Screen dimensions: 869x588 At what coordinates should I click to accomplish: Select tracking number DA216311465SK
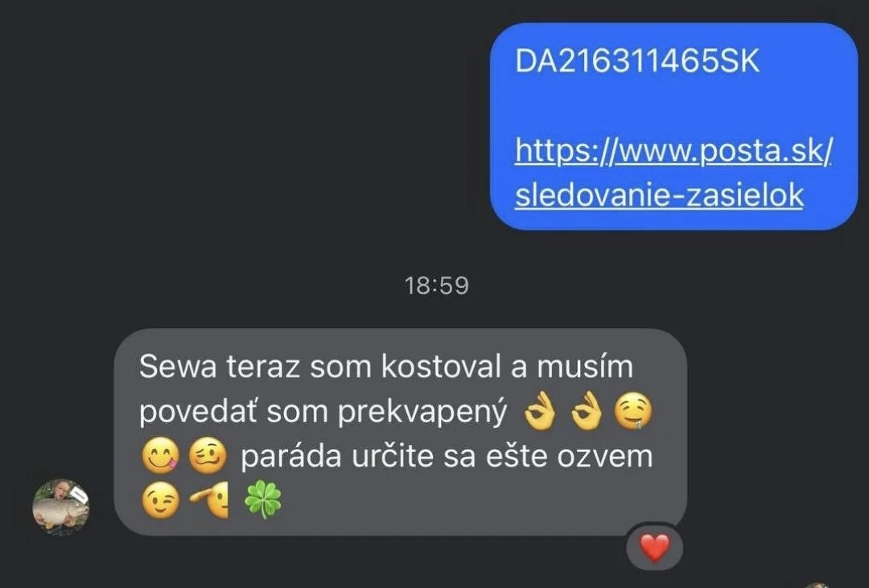click(x=637, y=60)
